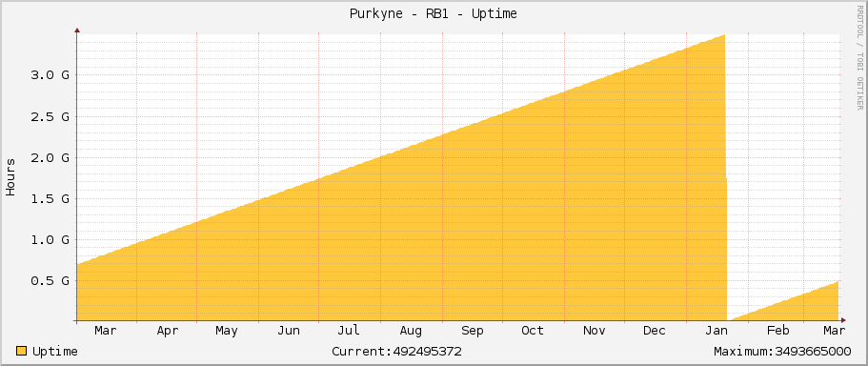Click the 'Maximum:3493665000' value
The width and height of the screenshot is (868, 366).
point(782,352)
